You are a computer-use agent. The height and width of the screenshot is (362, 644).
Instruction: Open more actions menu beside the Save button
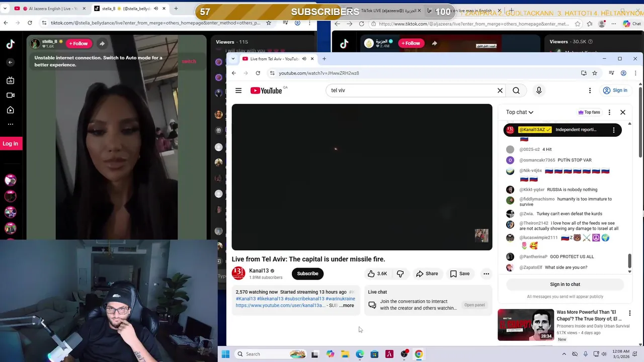(x=486, y=274)
